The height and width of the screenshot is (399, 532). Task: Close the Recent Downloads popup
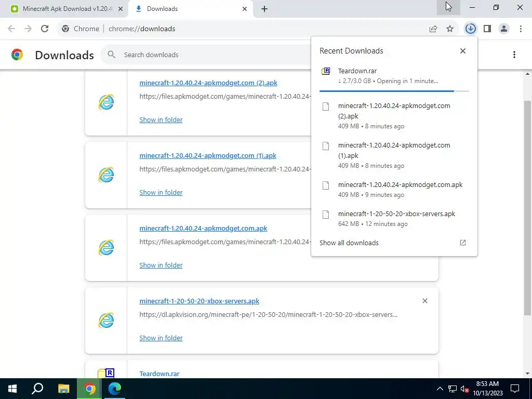[463, 51]
